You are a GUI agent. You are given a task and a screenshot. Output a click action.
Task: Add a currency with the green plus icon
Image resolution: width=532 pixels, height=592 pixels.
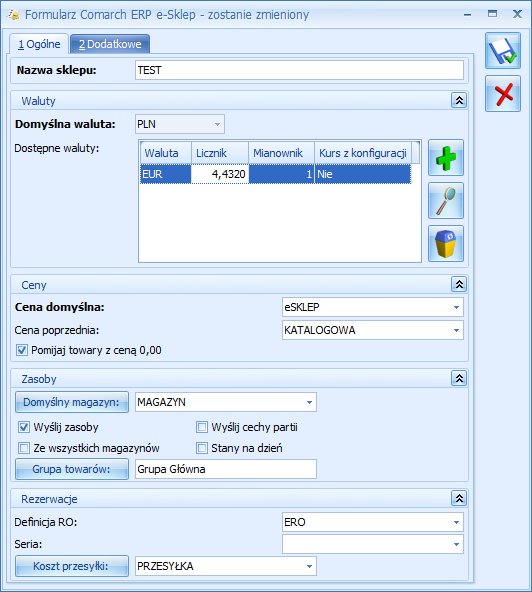(446, 158)
